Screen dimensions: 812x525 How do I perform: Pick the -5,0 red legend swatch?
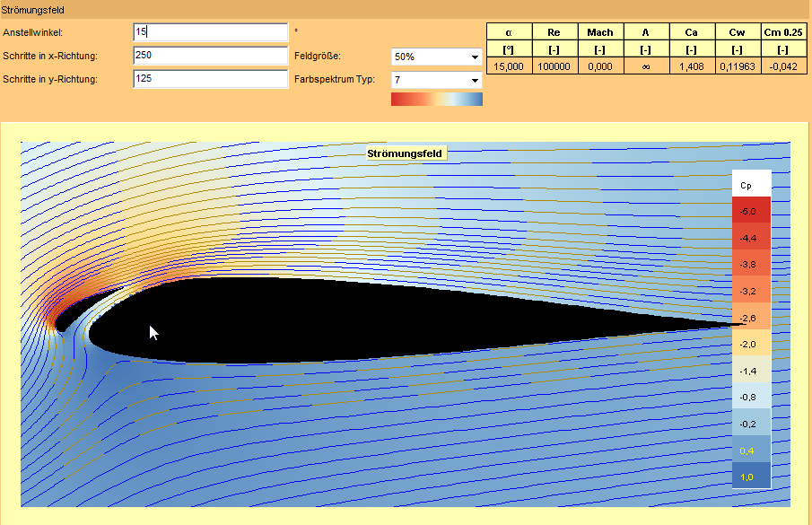(751, 210)
